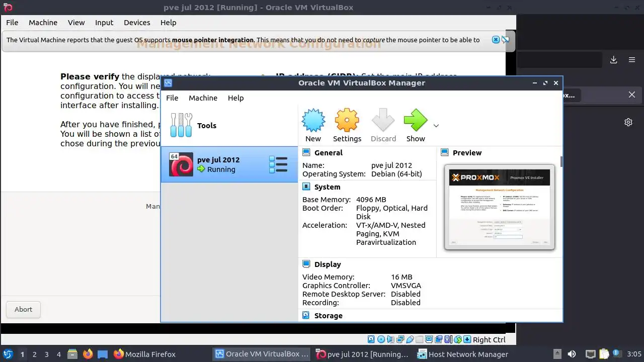
Task: Click the Display section header
Action: click(x=328, y=264)
